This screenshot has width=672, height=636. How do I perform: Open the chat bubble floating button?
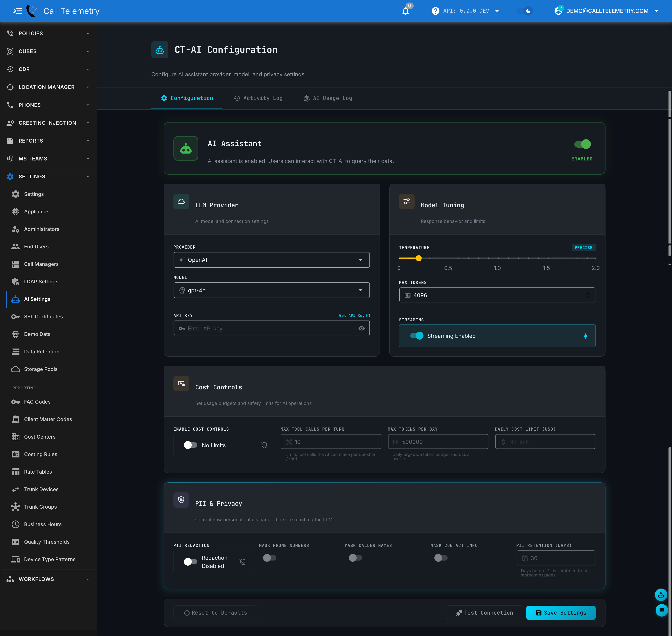[661, 610]
